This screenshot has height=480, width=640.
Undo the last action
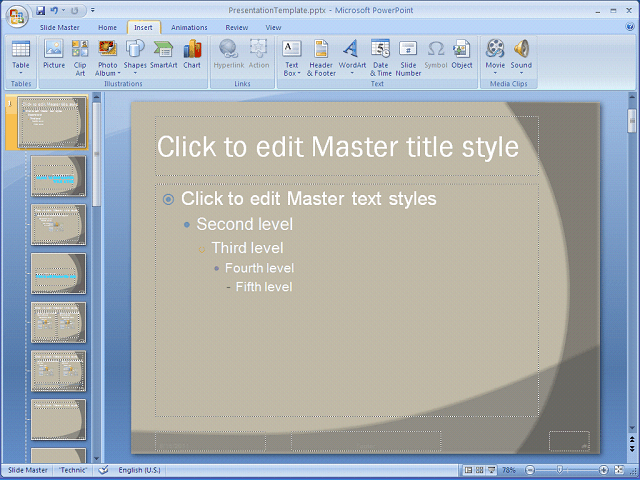(54, 11)
